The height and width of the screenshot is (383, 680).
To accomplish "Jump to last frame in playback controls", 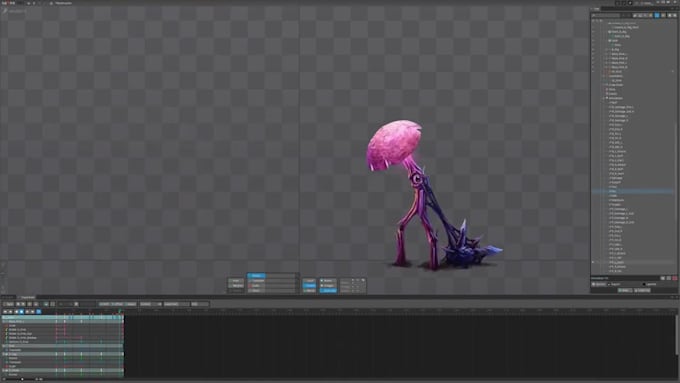I will 33,312.
